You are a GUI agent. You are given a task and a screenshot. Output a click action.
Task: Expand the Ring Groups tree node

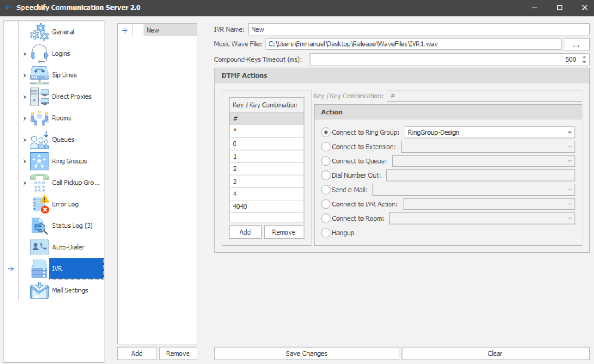click(x=25, y=161)
